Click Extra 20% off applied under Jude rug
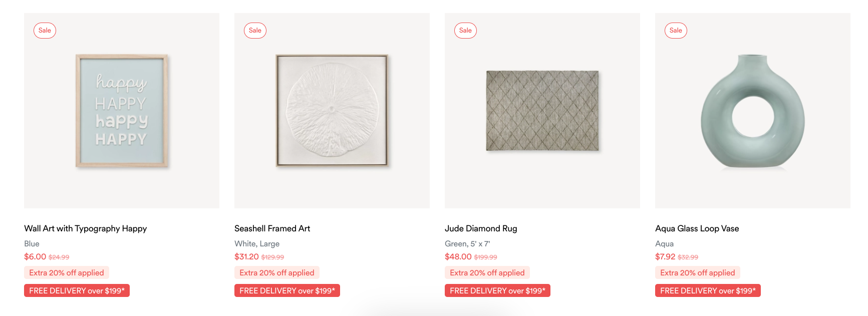The image size is (868, 316). 487,273
